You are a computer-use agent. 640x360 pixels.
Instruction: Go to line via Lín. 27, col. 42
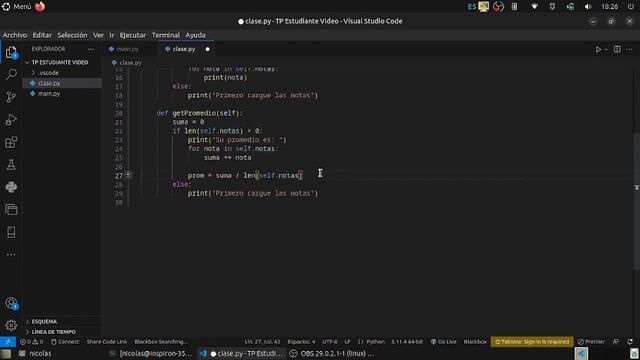pos(262,342)
